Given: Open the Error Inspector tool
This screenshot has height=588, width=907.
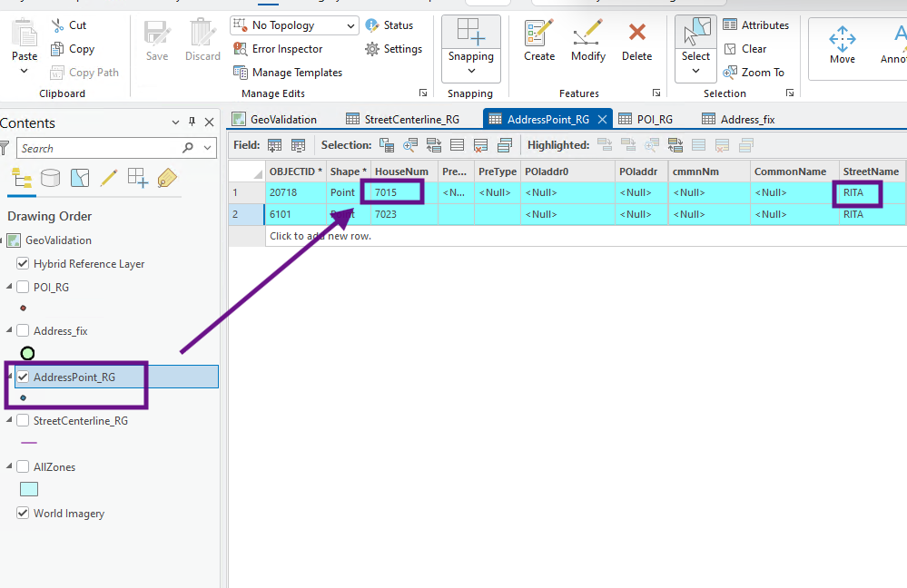Looking at the screenshot, I should [278, 49].
